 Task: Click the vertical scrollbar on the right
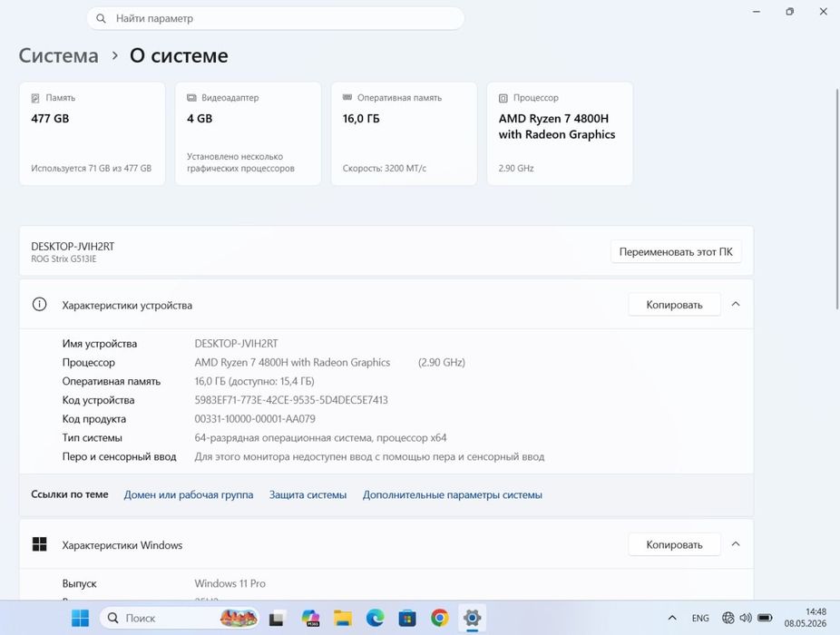click(836, 200)
